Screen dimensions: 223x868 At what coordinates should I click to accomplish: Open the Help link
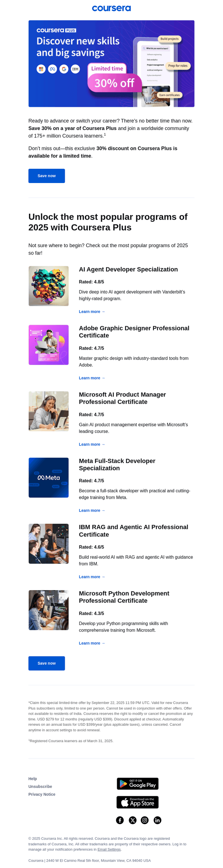click(33, 778)
